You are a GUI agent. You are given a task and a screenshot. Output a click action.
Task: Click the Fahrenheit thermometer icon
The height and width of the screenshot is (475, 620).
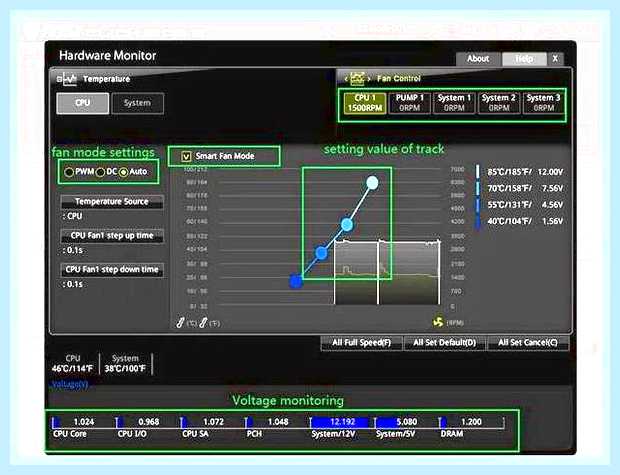coord(203,323)
